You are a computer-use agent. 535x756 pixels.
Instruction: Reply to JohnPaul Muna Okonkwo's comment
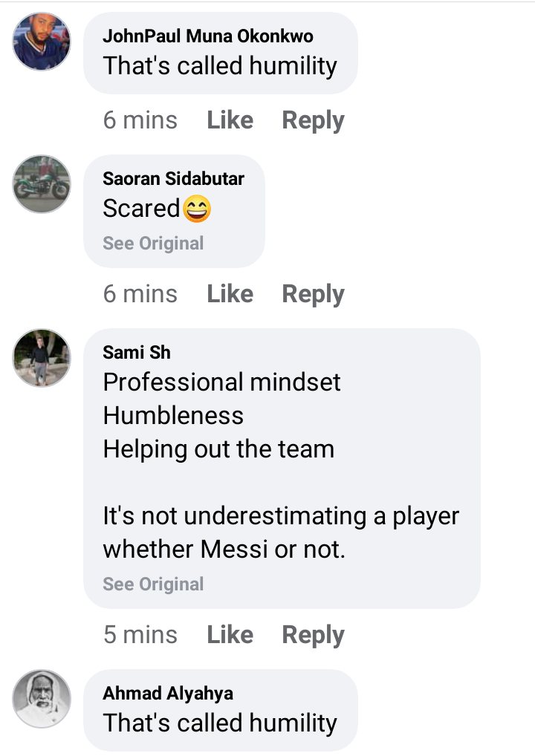click(x=313, y=120)
